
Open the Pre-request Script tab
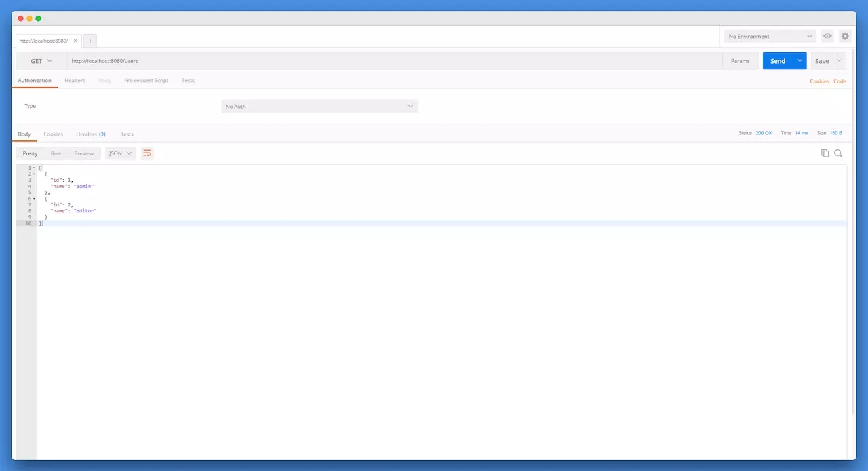click(146, 80)
